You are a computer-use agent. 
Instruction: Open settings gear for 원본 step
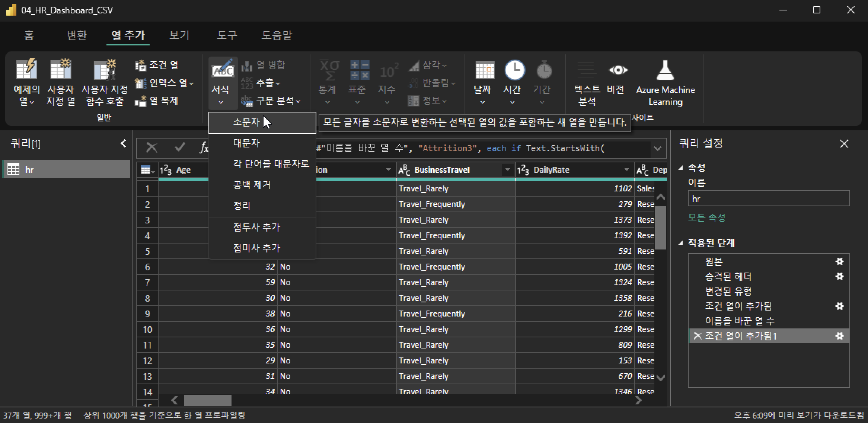click(x=839, y=261)
